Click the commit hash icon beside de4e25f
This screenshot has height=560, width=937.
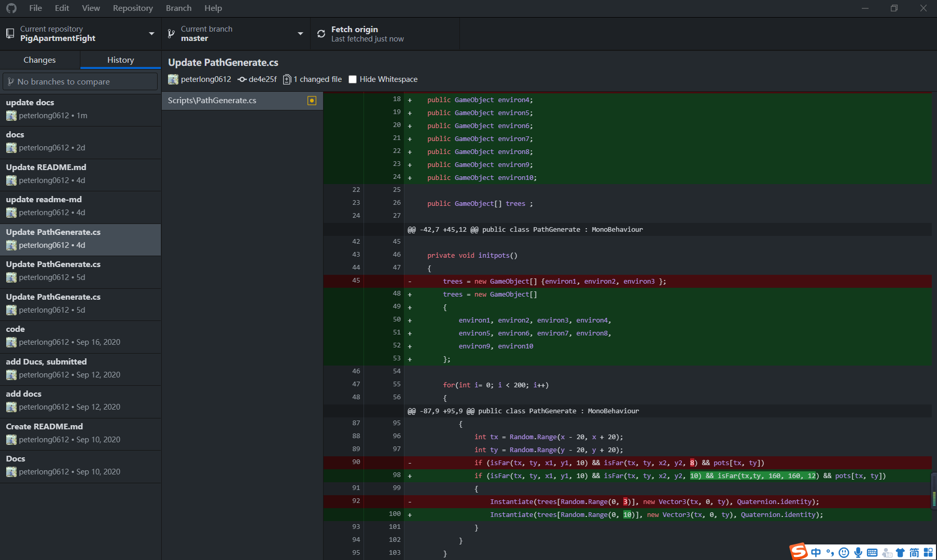[x=242, y=79]
